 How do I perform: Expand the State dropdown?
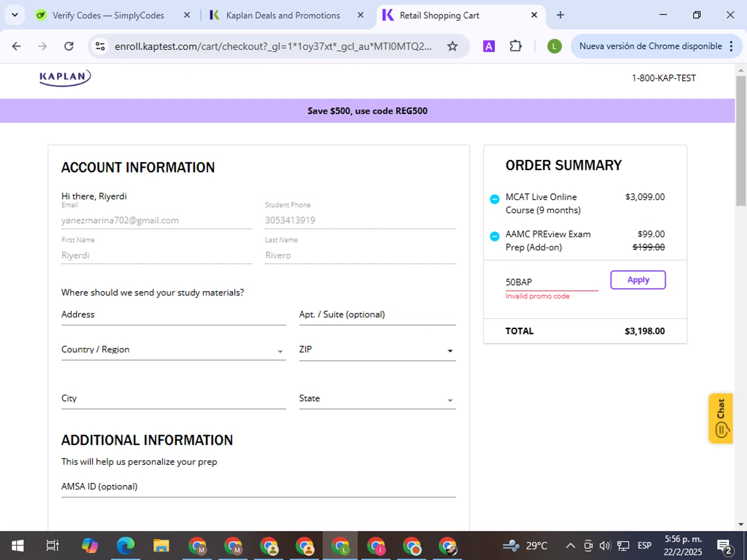(450, 400)
